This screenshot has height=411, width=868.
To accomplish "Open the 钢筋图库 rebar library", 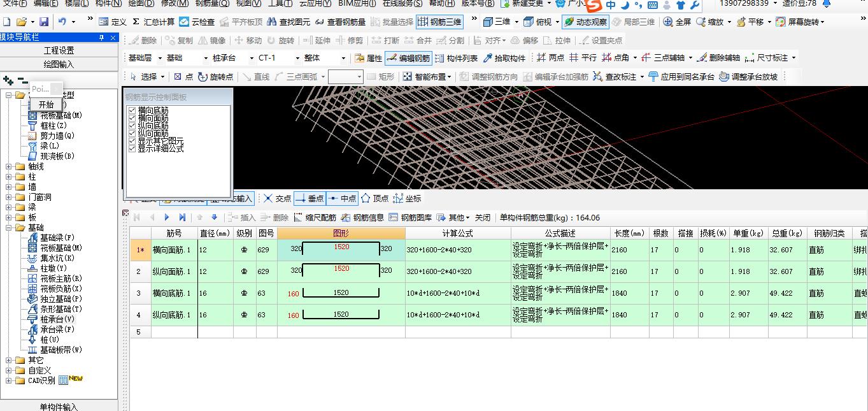I will pyautogui.click(x=410, y=217).
